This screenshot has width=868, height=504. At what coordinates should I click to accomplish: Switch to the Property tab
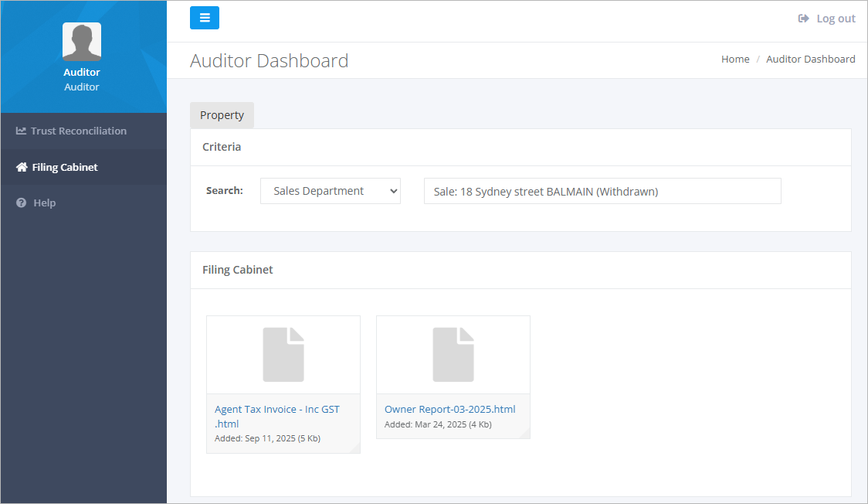click(222, 114)
